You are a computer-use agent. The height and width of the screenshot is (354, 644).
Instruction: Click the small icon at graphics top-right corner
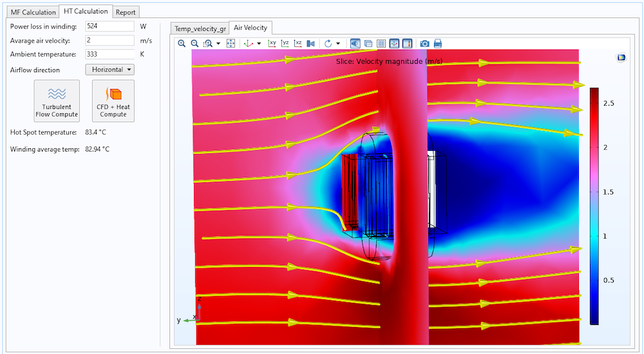pyautogui.click(x=621, y=57)
